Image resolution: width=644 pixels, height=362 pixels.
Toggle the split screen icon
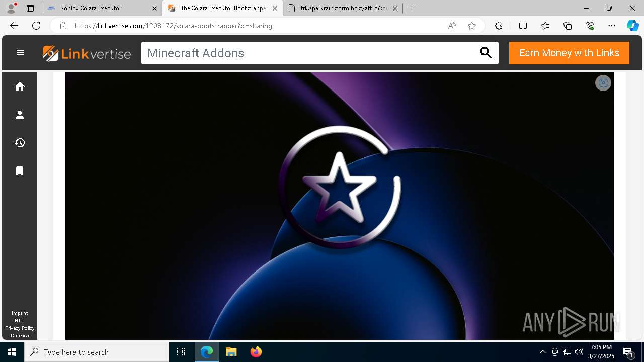523,26
